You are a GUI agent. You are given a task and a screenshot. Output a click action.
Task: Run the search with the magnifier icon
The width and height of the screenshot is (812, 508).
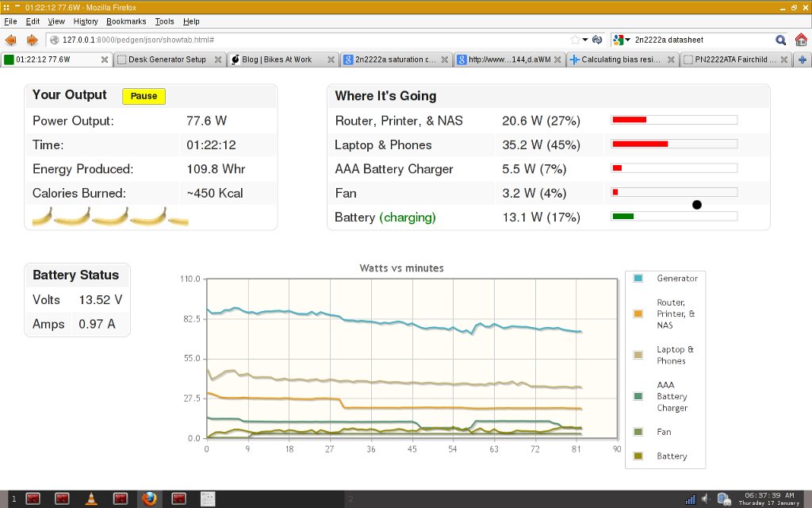780,40
